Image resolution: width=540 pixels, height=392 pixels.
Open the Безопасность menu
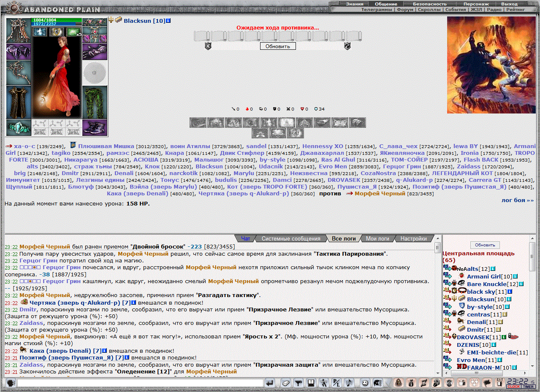tap(429, 4)
